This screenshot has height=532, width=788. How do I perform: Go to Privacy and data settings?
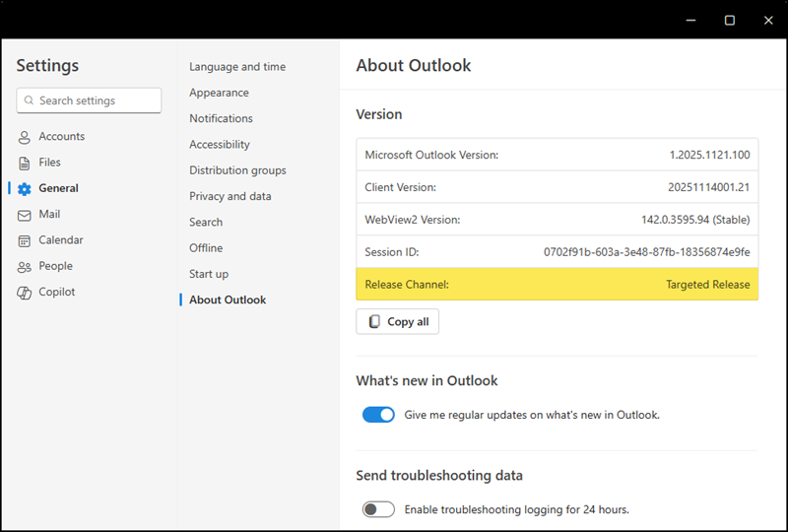230,196
